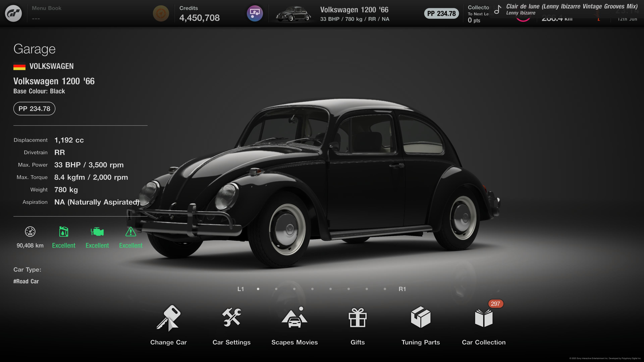Viewport: 644px width, 362px height.
Task: Select the sixth page dot
Action: click(x=348, y=289)
